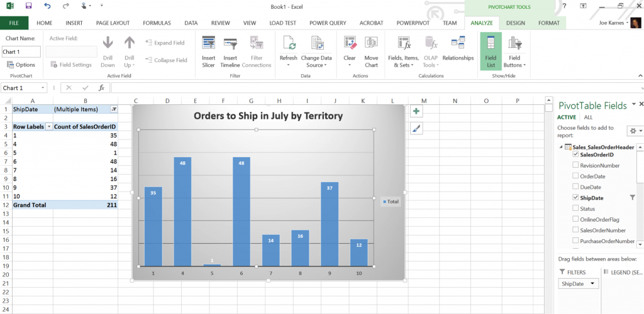The height and width of the screenshot is (314, 644).
Task: Click the Insert Slicer icon
Action: point(208,44)
